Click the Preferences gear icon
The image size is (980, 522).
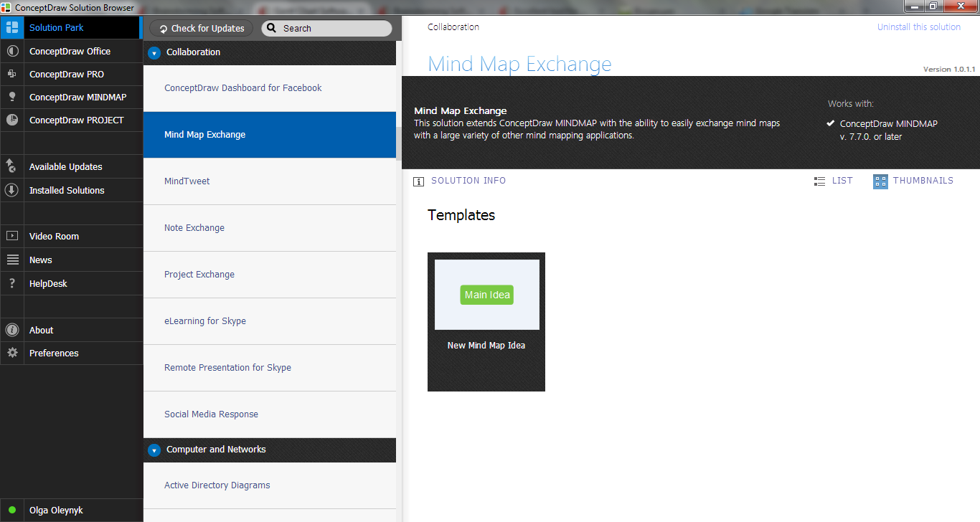tap(11, 353)
